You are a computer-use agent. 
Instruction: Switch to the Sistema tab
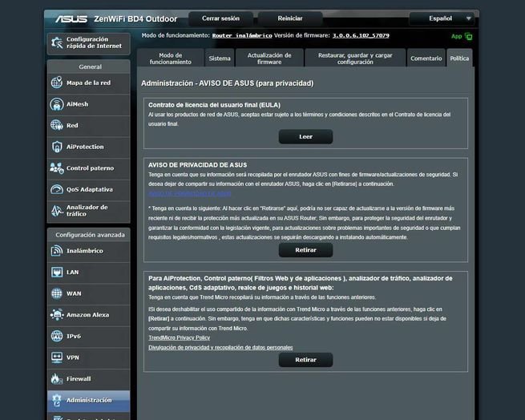click(219, 59)
